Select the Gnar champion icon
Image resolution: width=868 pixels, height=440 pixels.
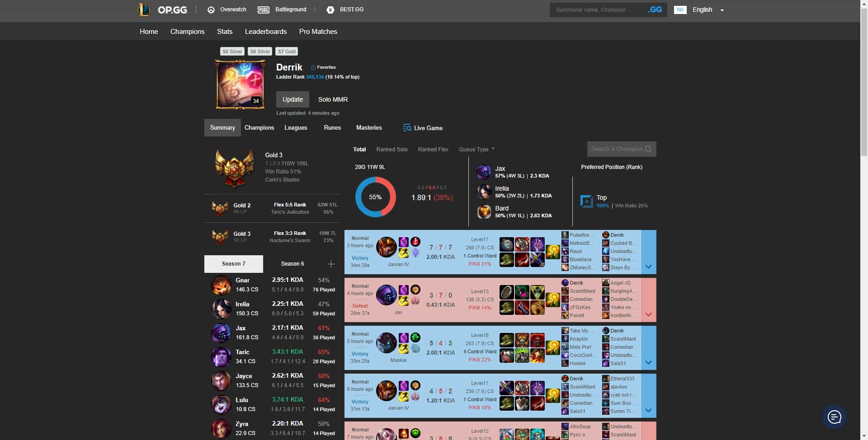[x=221, y=285]
